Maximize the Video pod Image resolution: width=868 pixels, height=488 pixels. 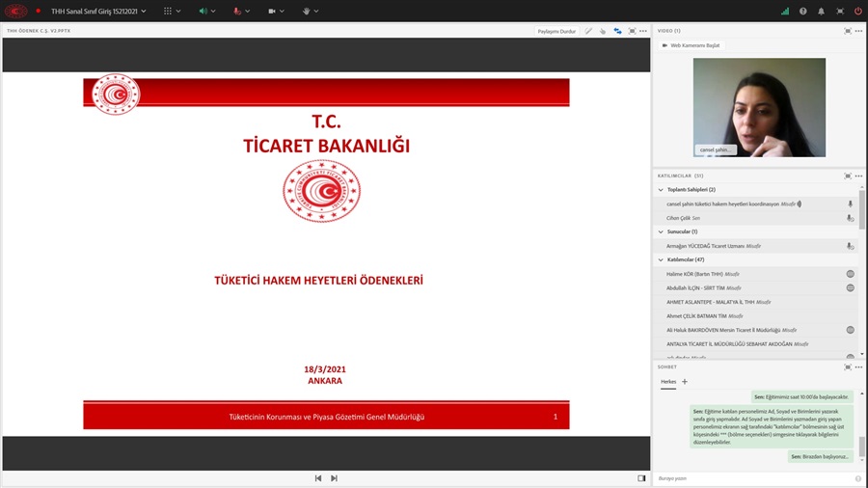pos(848,31)
